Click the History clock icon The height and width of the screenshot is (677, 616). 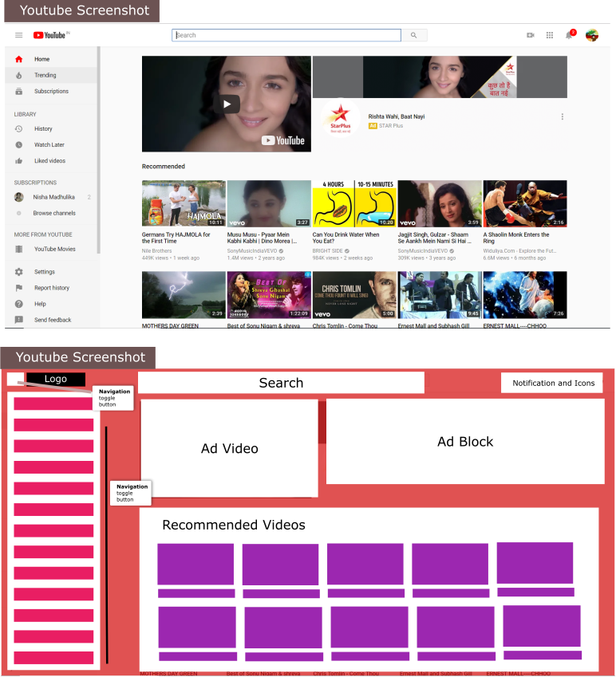(x=18, y=128)
